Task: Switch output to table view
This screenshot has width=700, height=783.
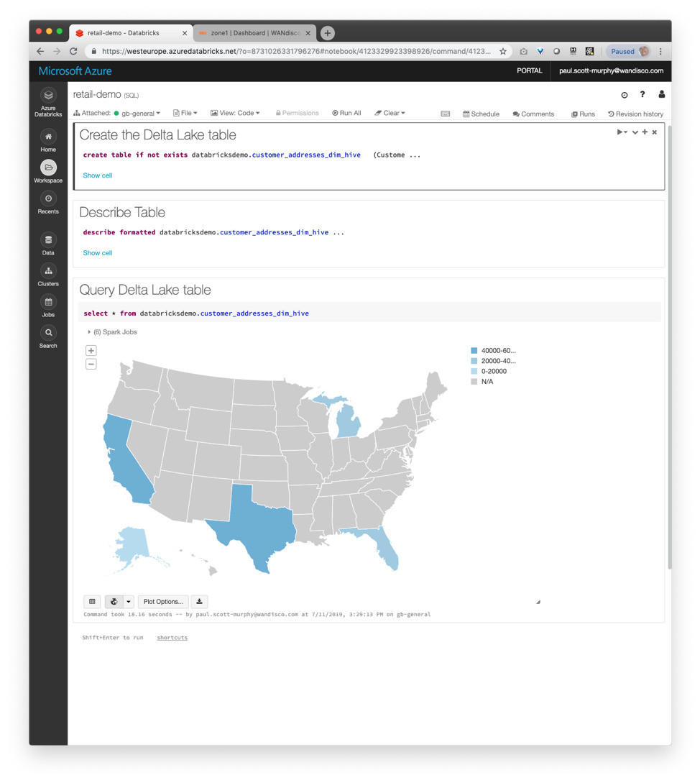Action: [x=92, y=602]
